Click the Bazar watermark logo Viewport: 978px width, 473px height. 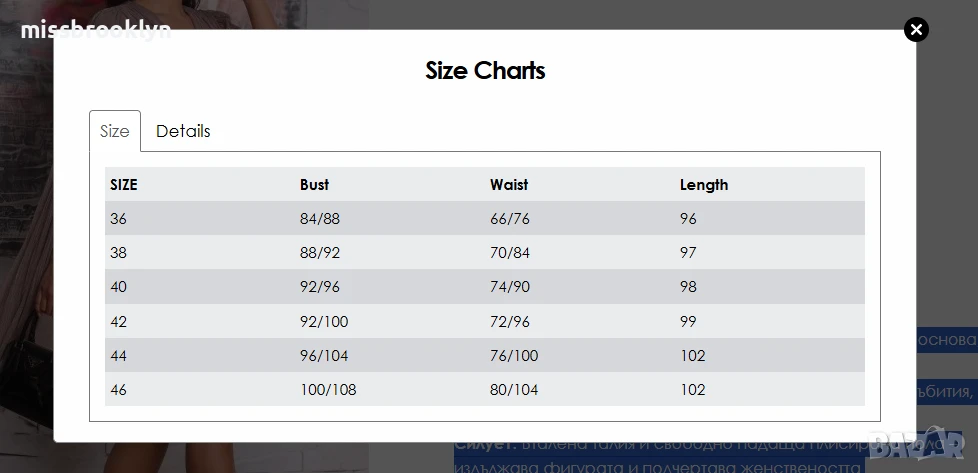coord(917,442)
